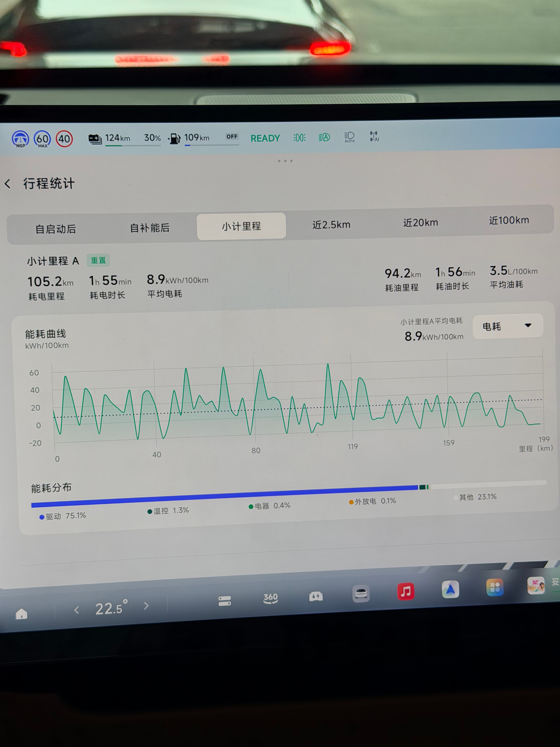Tap the 8.9kWh/100km 平均电耗 value under 小计里程 A

[x=178, y=280]
